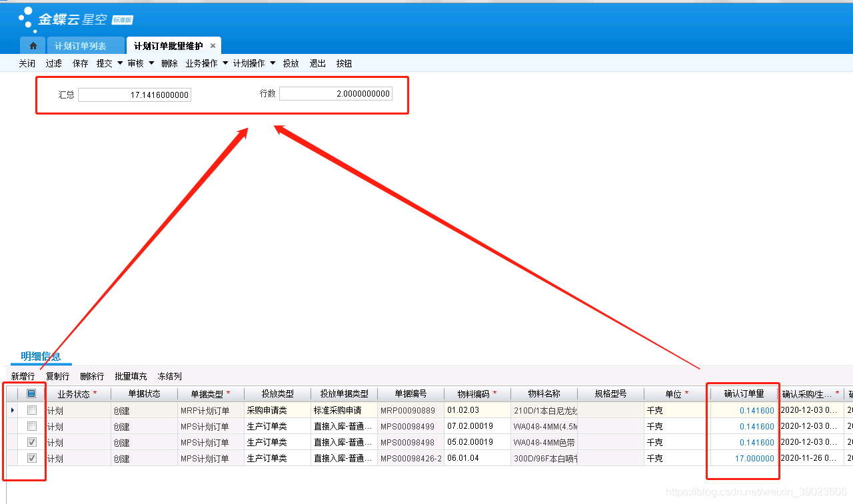Click the 规格型号 column header
The image size is (853, 504).
coord(610,394)
